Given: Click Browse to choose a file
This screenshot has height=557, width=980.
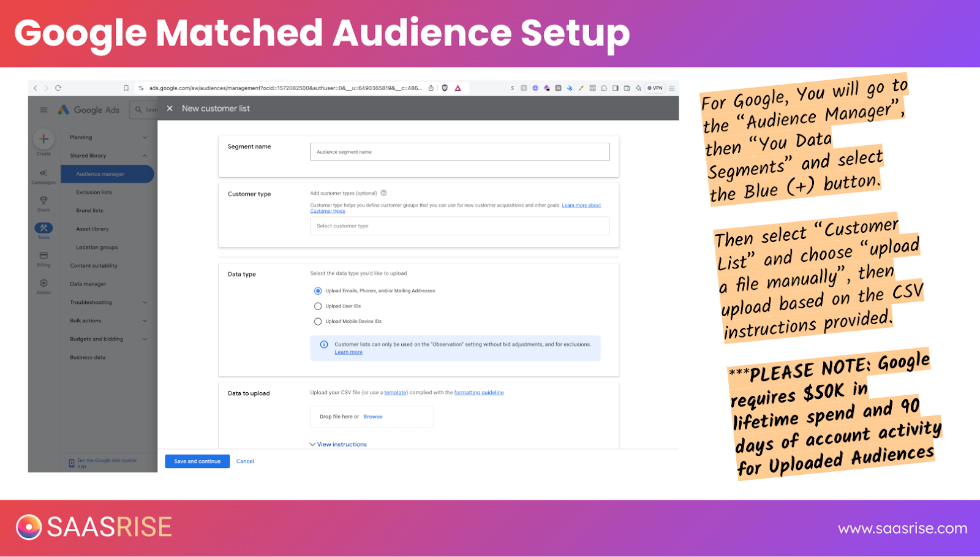Looking at the screenshot, I should click(373, 417).
